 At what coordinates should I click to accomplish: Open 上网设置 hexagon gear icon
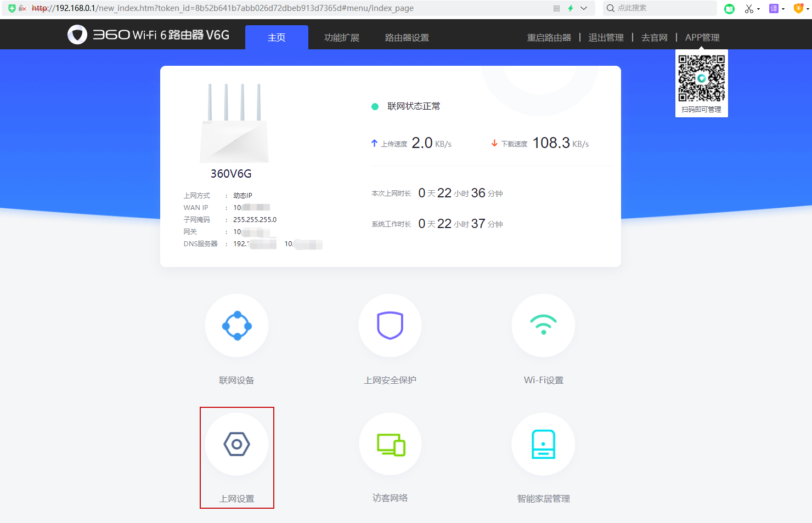(236, 444)
